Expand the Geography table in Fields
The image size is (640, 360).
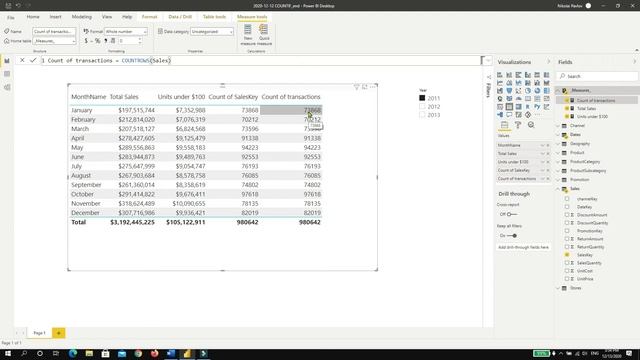point(558,144)
